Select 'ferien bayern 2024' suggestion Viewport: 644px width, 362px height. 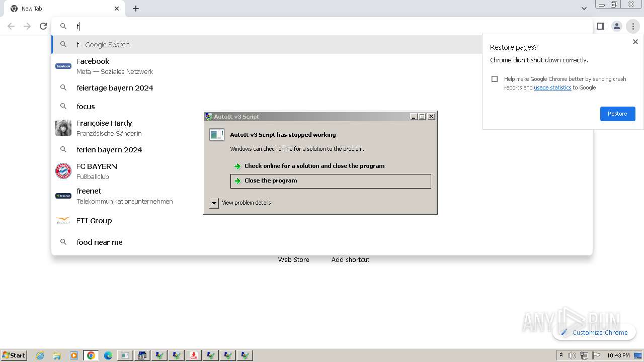[x=322, y=149]
